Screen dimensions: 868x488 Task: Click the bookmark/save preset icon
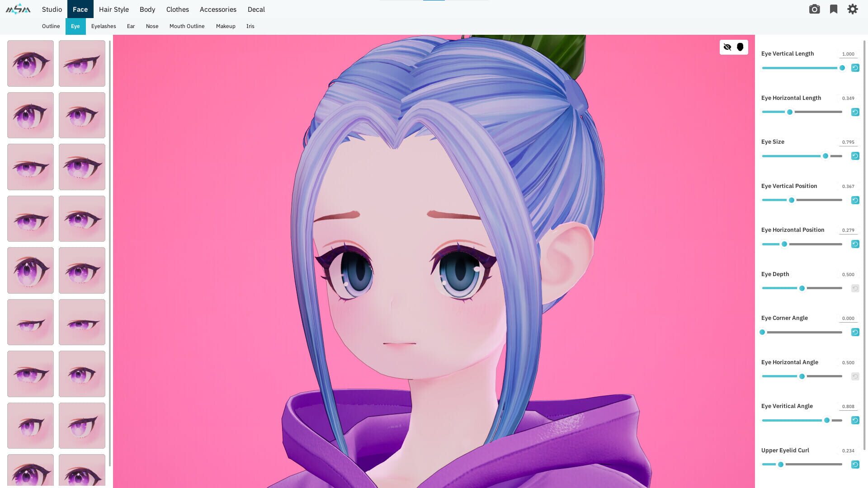pyautogui.click(x=833, y=9)
